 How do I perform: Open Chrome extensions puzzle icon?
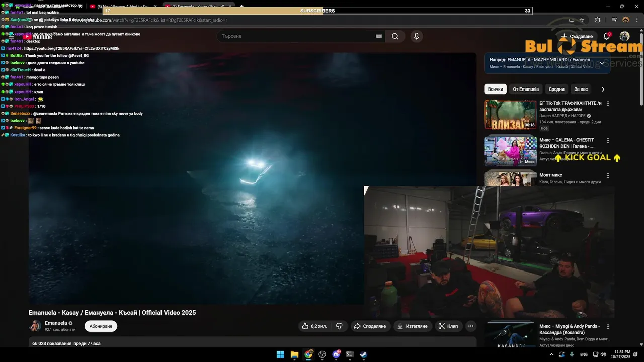point(598,20)
